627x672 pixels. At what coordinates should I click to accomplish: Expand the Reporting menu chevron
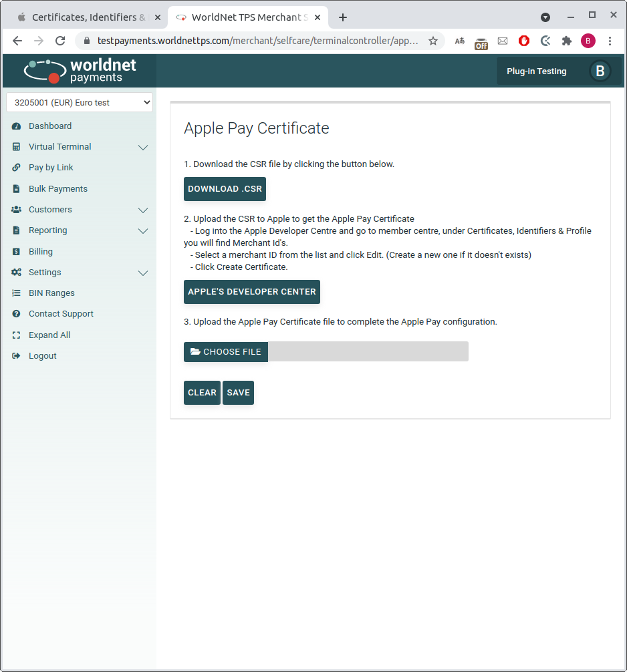point(142,231)
